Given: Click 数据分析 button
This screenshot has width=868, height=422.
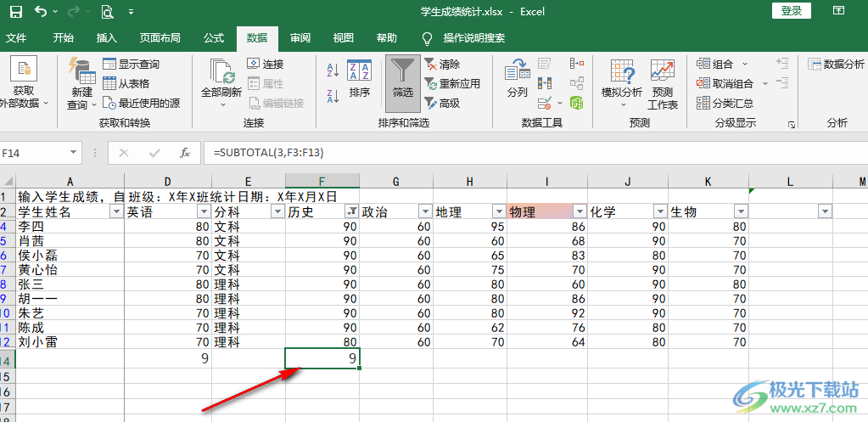Looking at the screenshot, I should pos(836,65).
